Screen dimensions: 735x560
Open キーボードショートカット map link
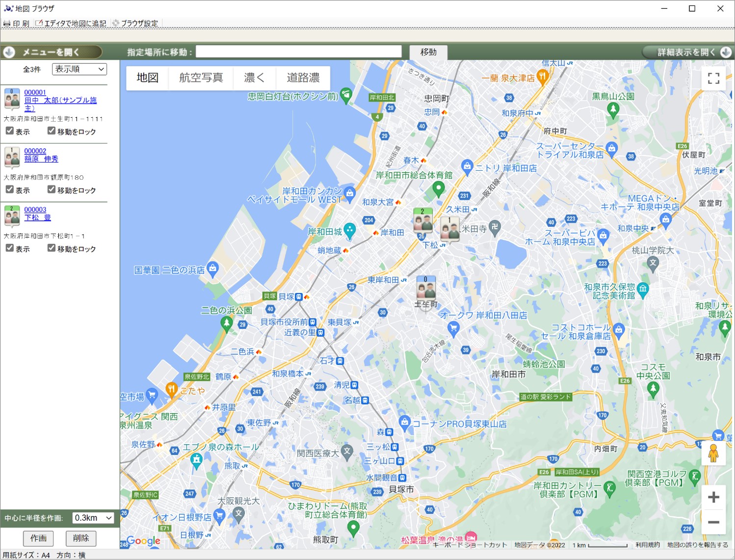470,545
